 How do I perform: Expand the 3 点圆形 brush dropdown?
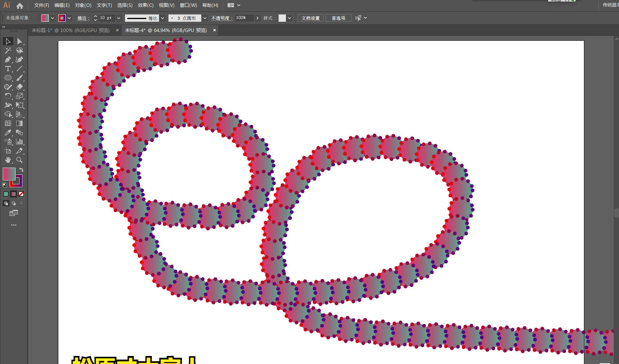[205, 18]
